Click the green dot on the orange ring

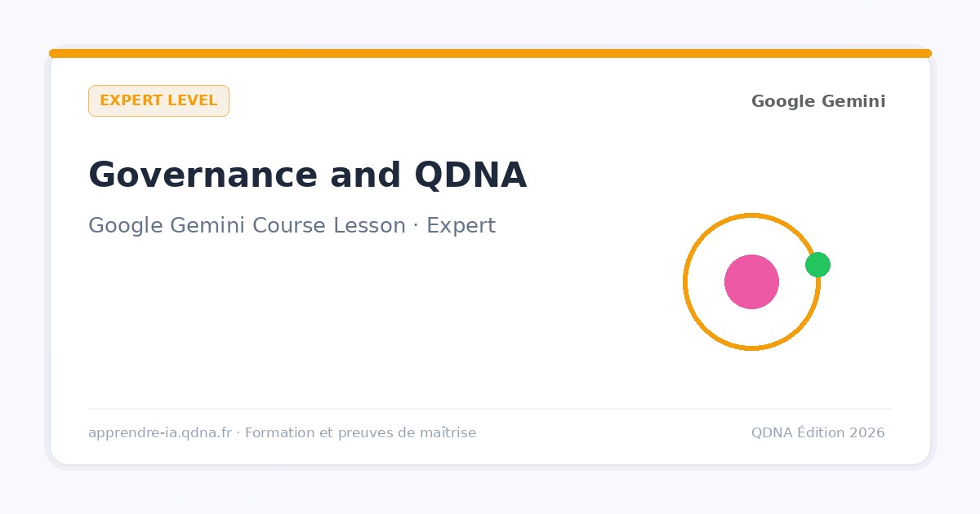click(817, 264)
